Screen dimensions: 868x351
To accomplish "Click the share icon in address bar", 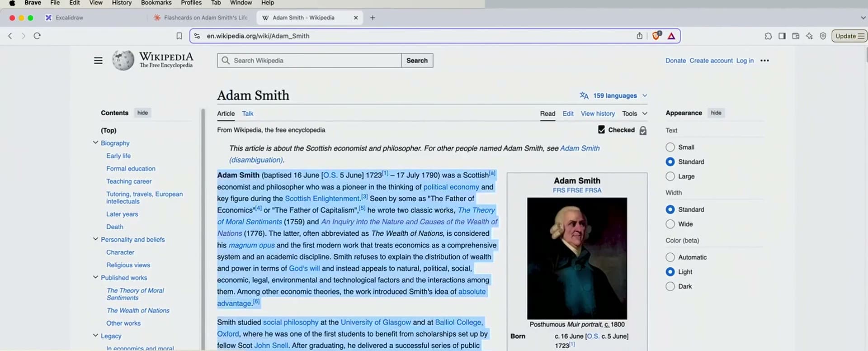I will [x=639, y=36].
